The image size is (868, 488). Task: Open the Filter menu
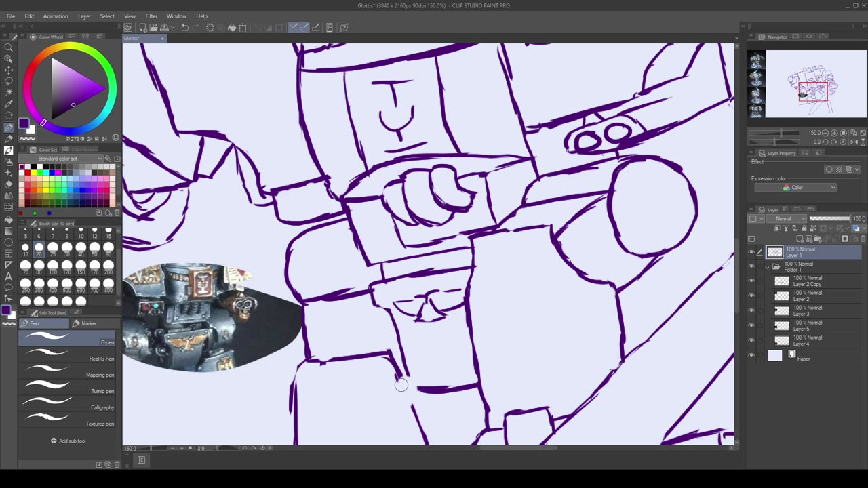point(151,16)
